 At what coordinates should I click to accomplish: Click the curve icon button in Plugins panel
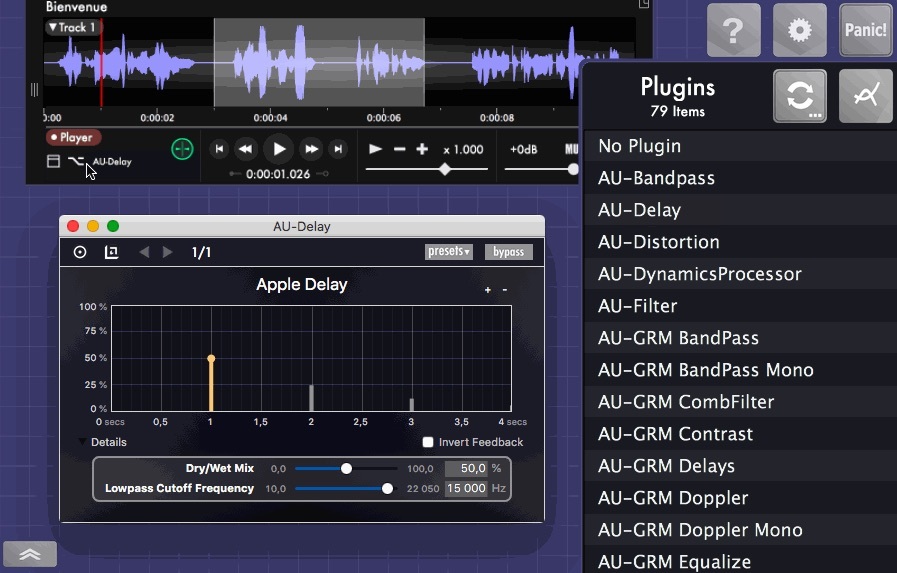pyautogui.click(x=866, y=96)
